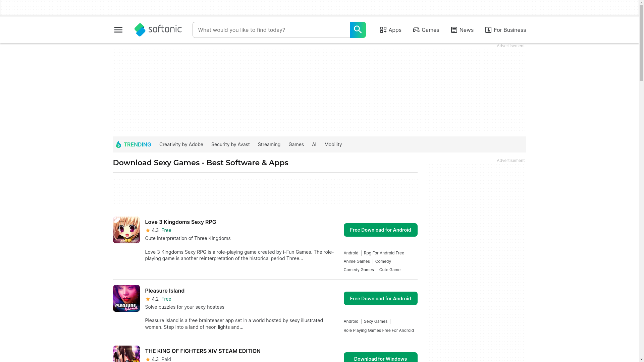
Task: Select Security by Avast trending topic
Action: (x=230, y=144)
